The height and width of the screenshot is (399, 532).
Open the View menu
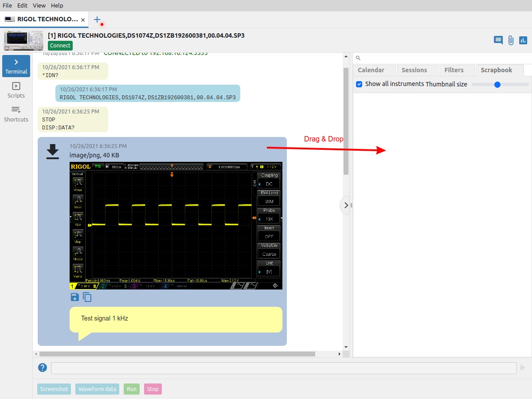tap(39, 5)
